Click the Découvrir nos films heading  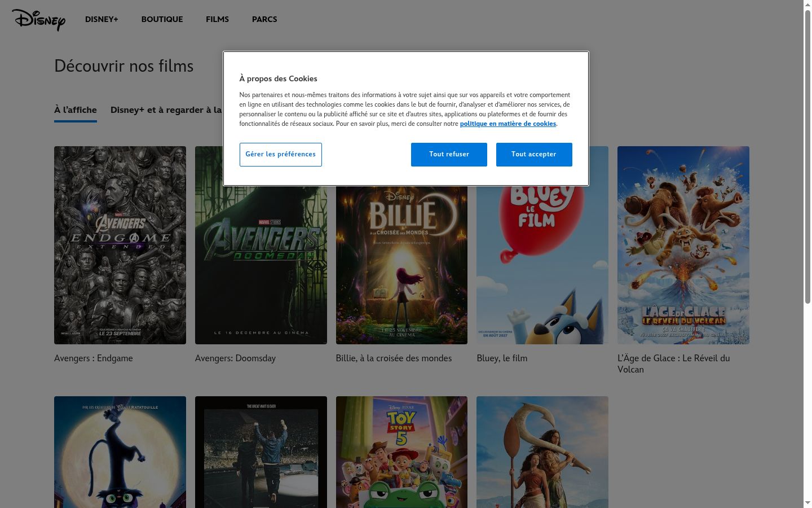coord(123,66)
